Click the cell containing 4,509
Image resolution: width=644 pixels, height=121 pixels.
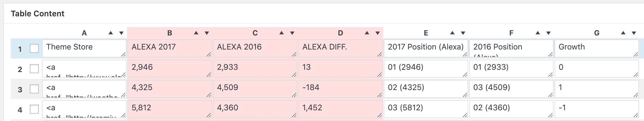[255, 89]
